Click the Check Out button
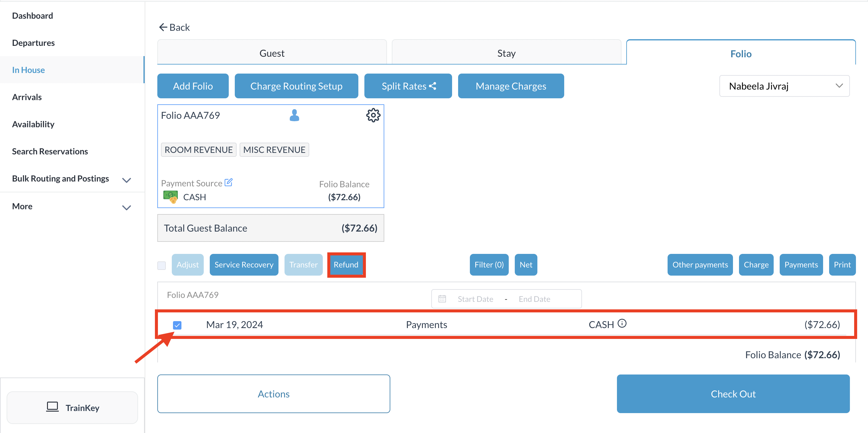 (733, 393)
